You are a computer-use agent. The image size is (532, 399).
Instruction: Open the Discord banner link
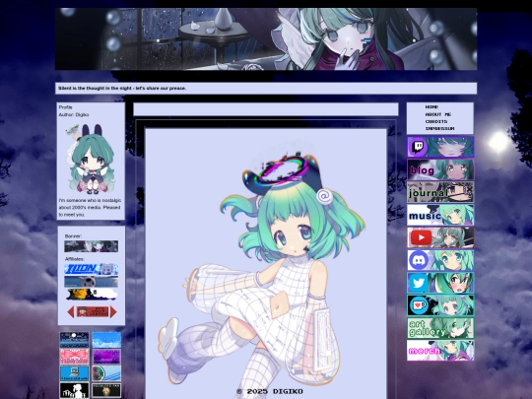(x=440, y=260)
